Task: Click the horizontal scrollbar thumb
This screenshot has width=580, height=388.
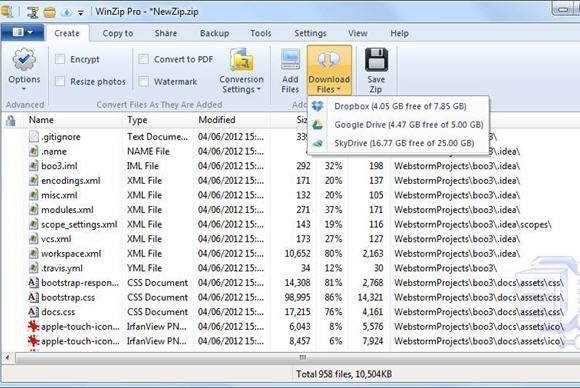Action: tap(303, 358)
